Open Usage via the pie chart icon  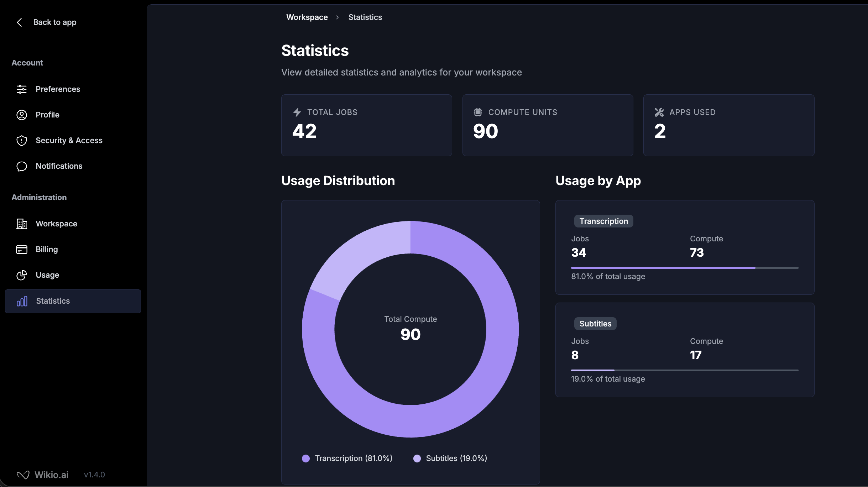[22, 275]
